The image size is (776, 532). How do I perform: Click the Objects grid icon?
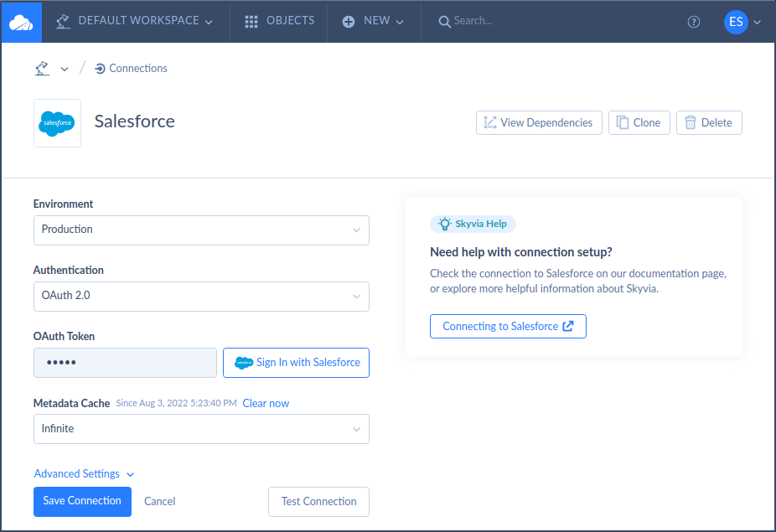[x=251, y=21]
